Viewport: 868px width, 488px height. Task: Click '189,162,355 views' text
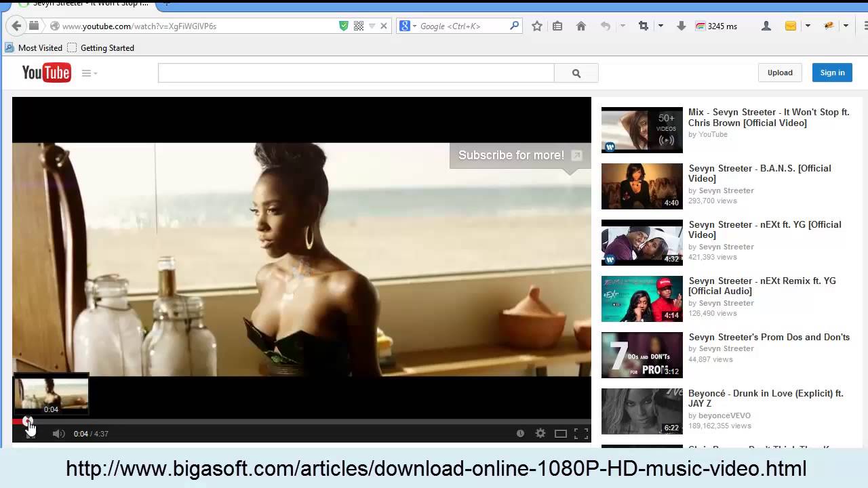719,426
